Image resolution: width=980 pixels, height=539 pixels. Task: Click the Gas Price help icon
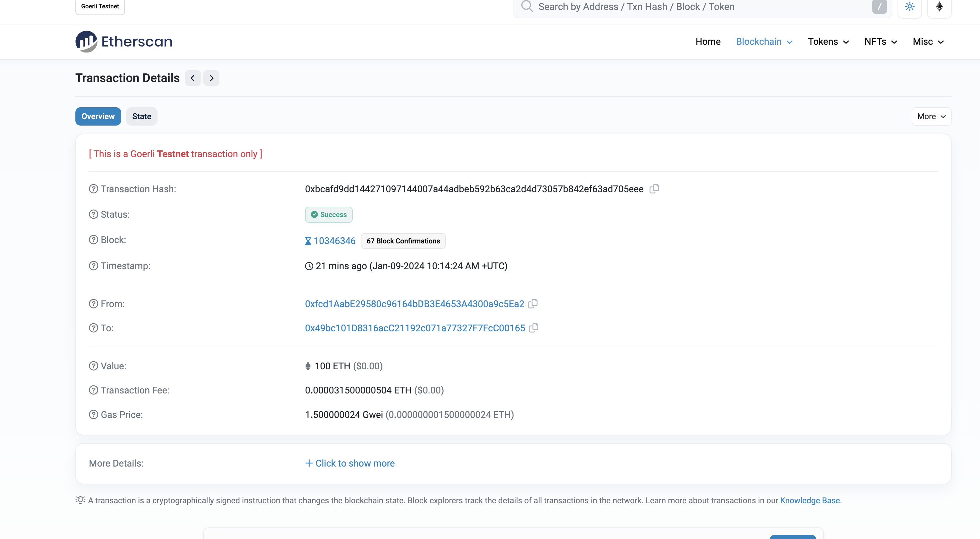pos(93,414)
